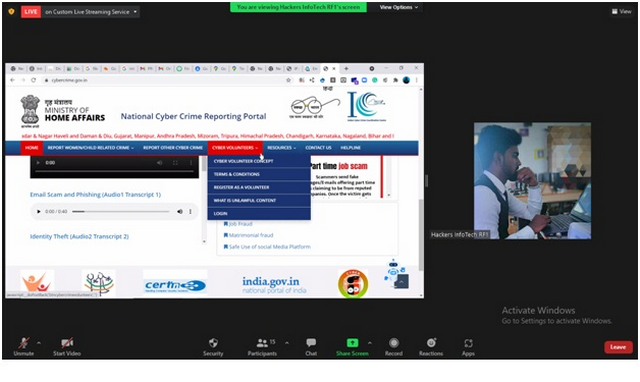The width and height of the screenshot is (640, 382).
Task: Toggle the video player mute icon
Action: pyautogui.click(x=160, y=162)
